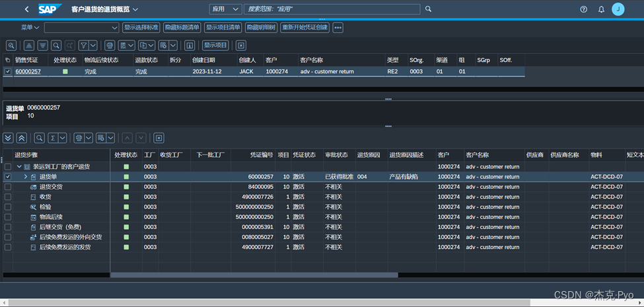This screenshot has height=307, width=644.
Task: Uncheck the 退货单 row checkbox
Action: click(x=7, y=176)
